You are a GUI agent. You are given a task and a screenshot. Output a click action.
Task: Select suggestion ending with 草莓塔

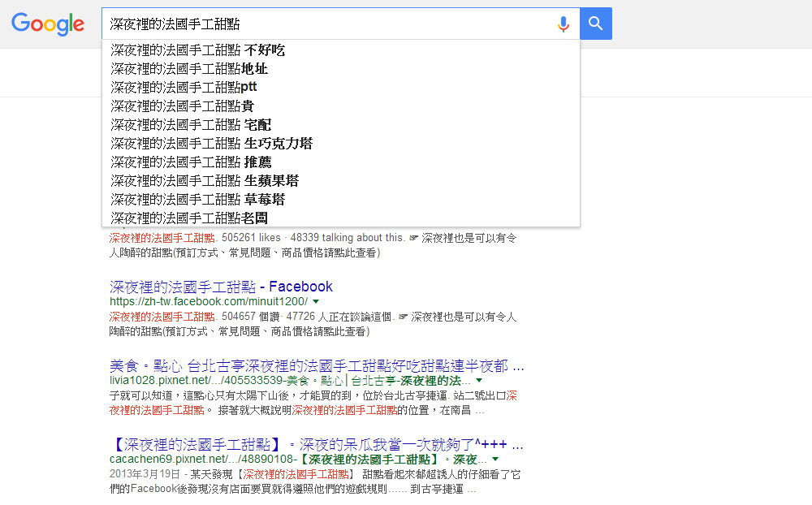pos(341,200)
